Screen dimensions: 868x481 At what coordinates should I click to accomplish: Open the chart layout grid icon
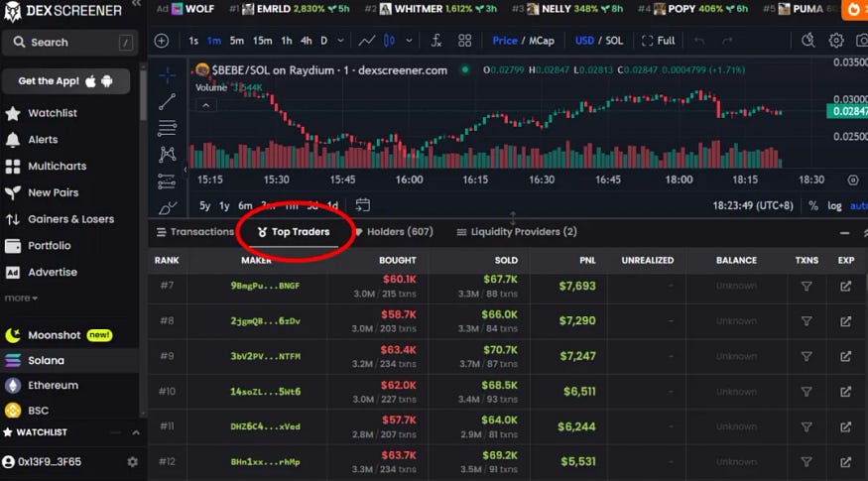(465, 41)
